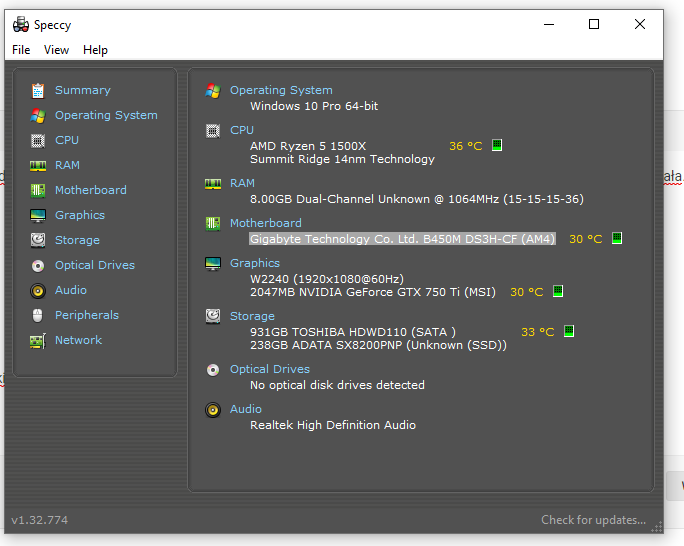Open the RAM section from sidebar
684x546 pixels.
coord(67,165)
